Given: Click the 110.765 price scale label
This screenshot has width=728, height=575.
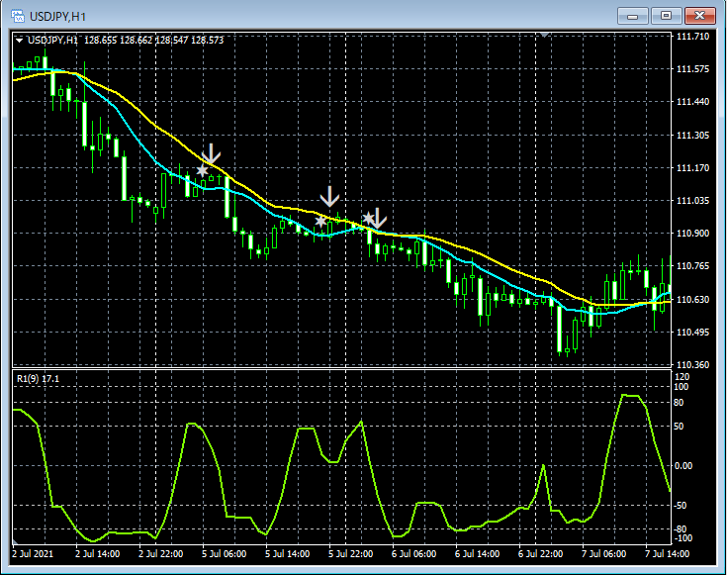Looking at the screenshot, I should point(692,266).
